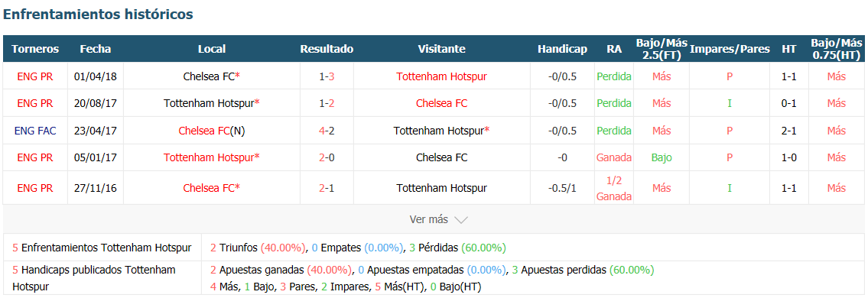Click the 1/2 Ganada handicap result
868x298 pixels.
click(614, 188)
